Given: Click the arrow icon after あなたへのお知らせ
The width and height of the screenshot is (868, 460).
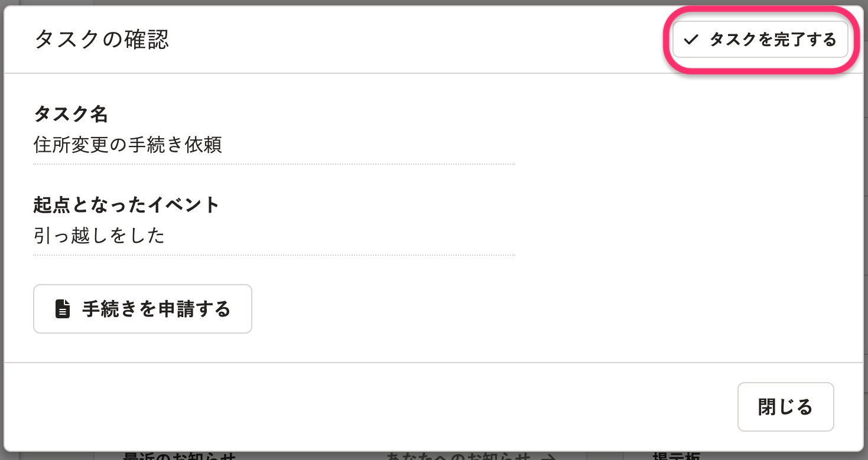Looking at the screenshot, I should [549, 456].
